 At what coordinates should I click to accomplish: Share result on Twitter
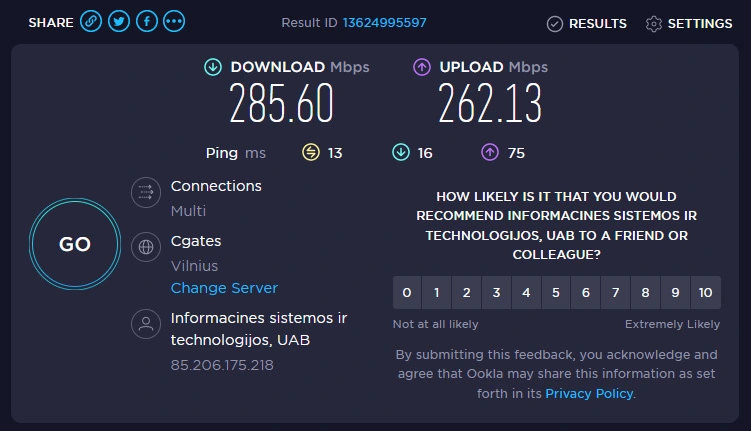[119, 22]
